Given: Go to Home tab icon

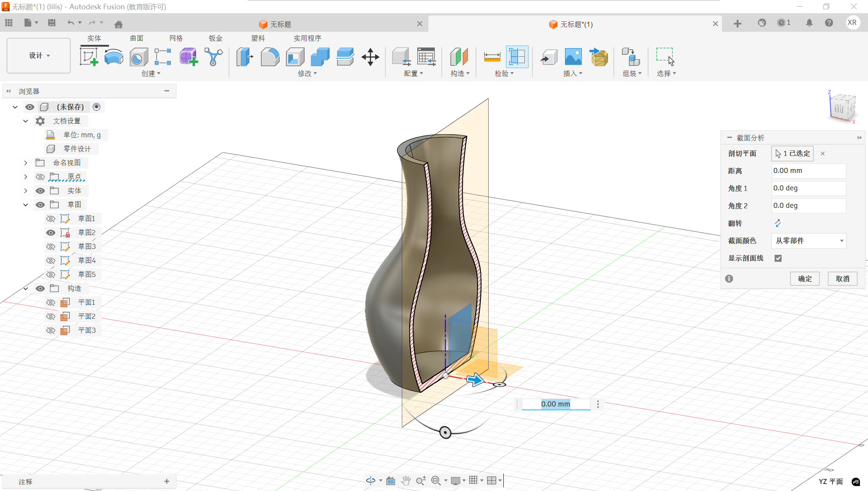Looking at the screenshot, I should pyautogui.click(x=119, y=24).
